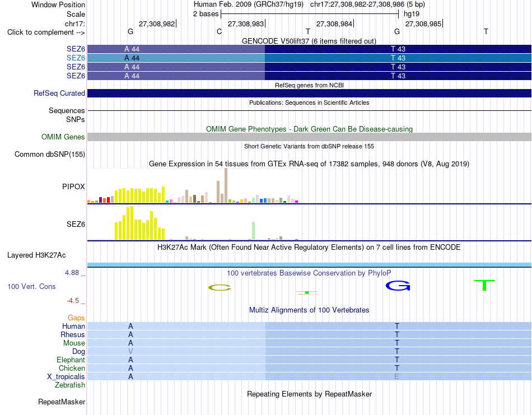Click the large blue G in PhyloP track
The height and width of the screenshot is (415, 532).
(398, 286)
